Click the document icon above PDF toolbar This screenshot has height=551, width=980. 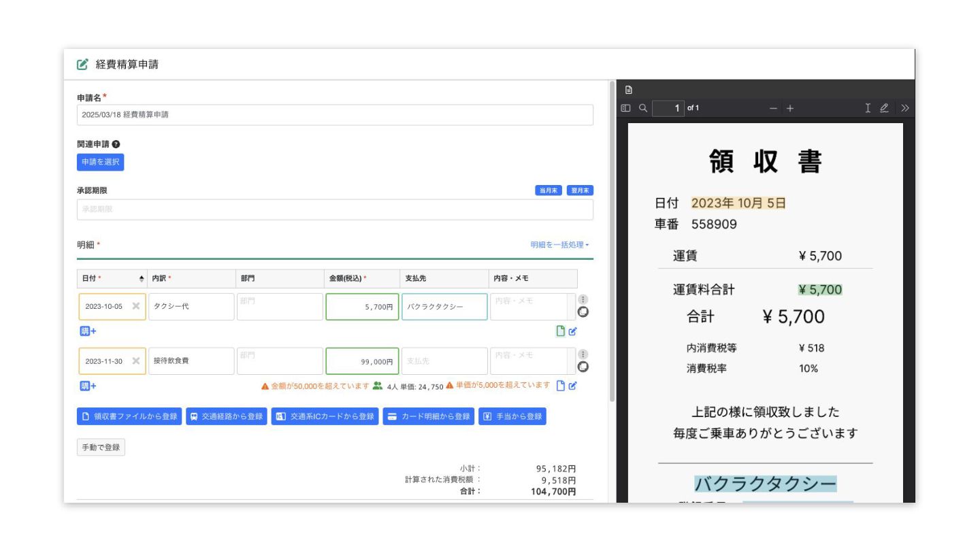629,90
